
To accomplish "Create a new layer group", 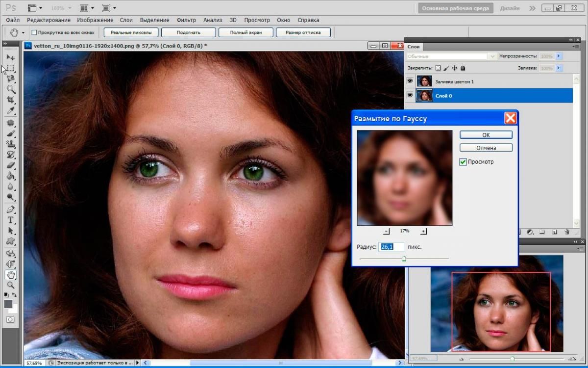I will click(542, 232).
